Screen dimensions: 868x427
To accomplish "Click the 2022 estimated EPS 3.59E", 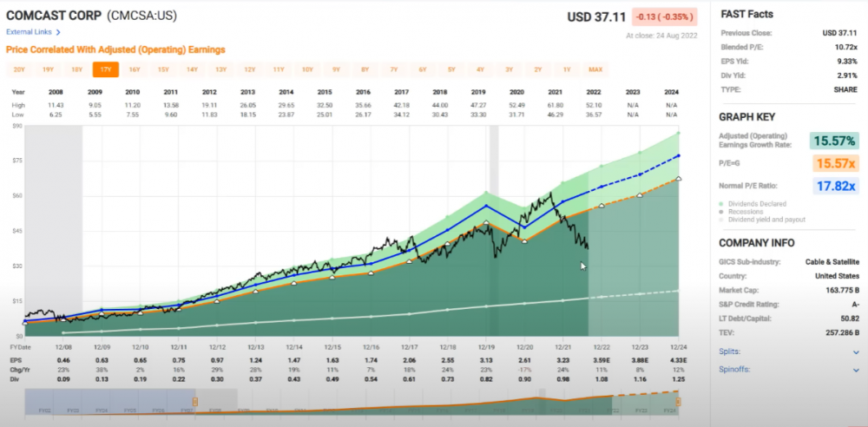I will click(602, 359).
